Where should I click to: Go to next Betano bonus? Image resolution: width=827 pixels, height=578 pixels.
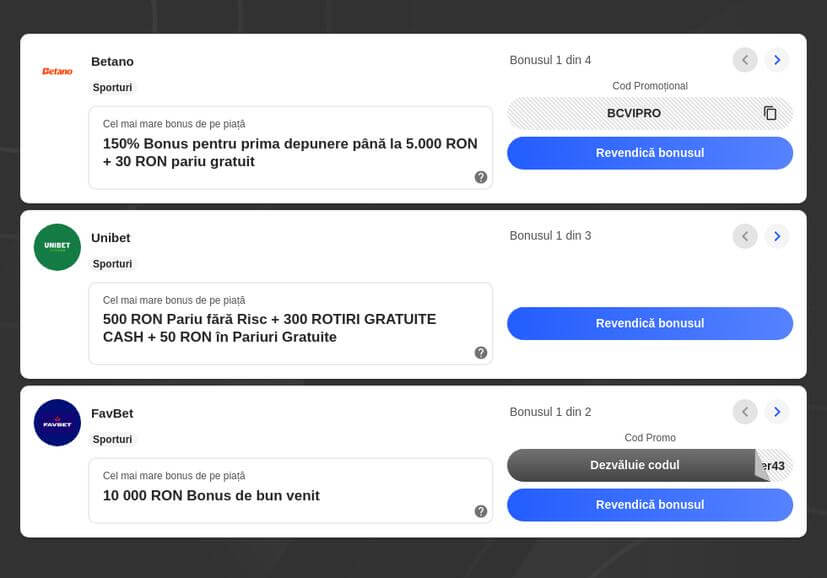pos(777,60)
